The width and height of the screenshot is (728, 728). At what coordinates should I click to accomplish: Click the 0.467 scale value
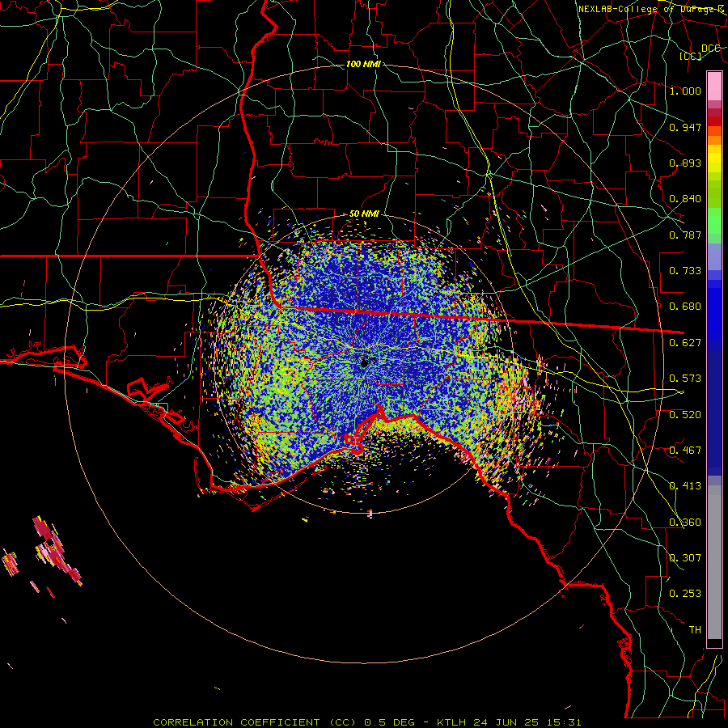(685, 451)
